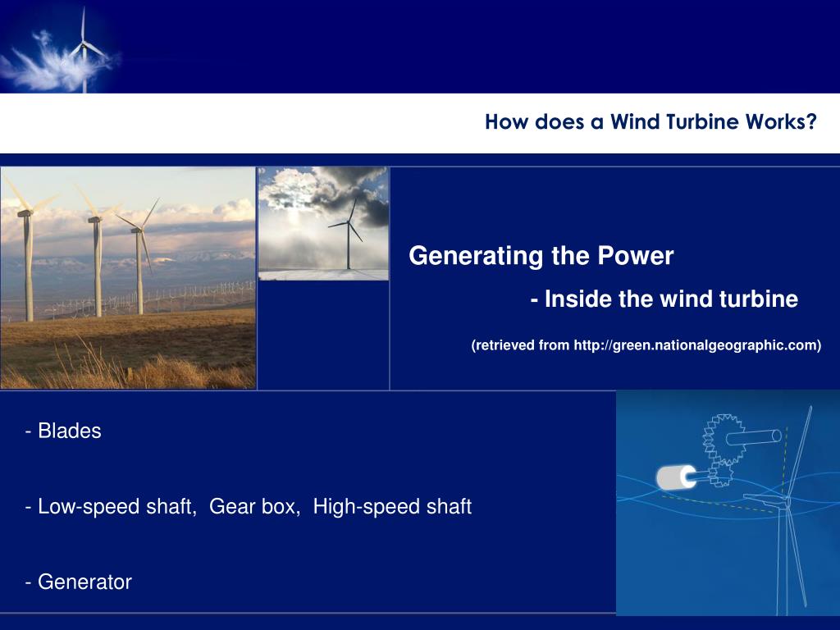Screen dimensions: 840x630
Task: Select the '- Blades' bullet
Action: pyautogui.click(x=63, y=431)
